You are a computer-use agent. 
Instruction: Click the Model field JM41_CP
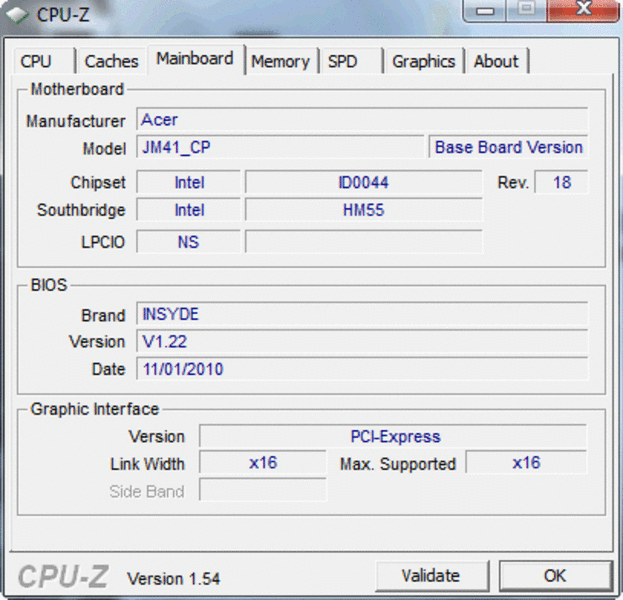click(280, 147)
